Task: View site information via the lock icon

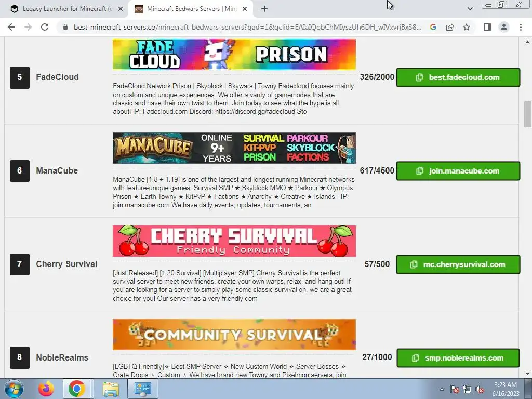Action: click(x=65, y=27)
